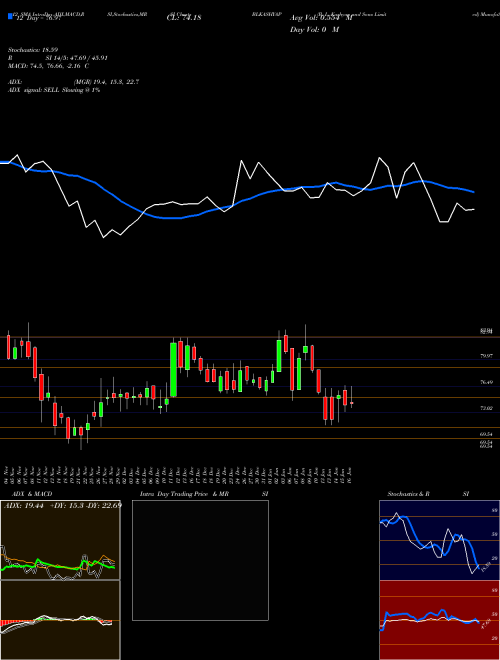Click the 'CL: 74.18' closing price text
Screen dimensions: 500x660
[184, 17]
